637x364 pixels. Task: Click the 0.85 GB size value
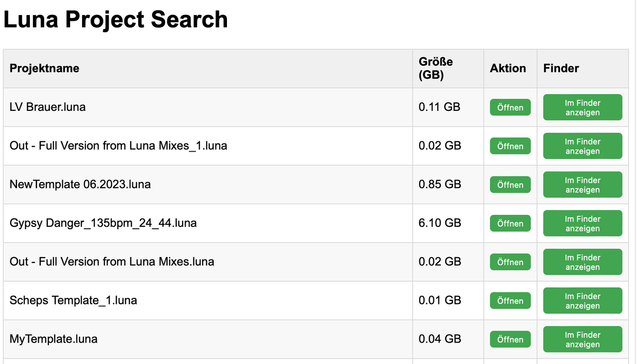pos(440,184)
